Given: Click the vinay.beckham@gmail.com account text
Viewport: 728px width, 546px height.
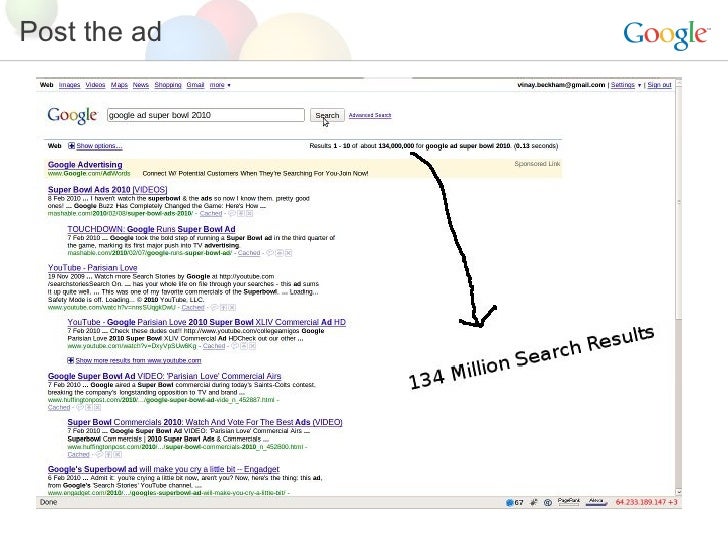Looking at the screenshot, I should click(561, 85).
